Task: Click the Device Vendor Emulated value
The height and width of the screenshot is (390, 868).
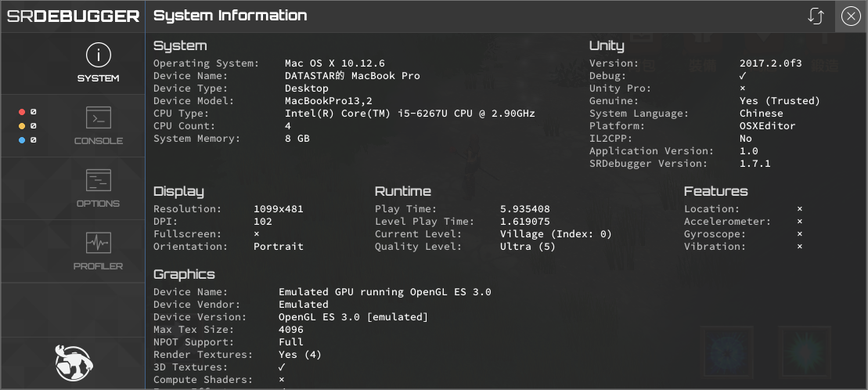Action: (304, 305)
